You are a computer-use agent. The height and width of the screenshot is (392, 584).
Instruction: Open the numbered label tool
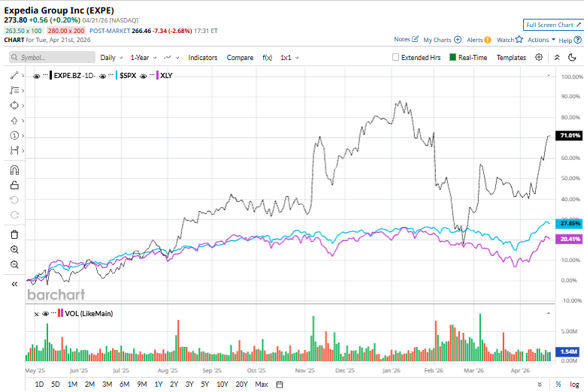coord(14,135)
